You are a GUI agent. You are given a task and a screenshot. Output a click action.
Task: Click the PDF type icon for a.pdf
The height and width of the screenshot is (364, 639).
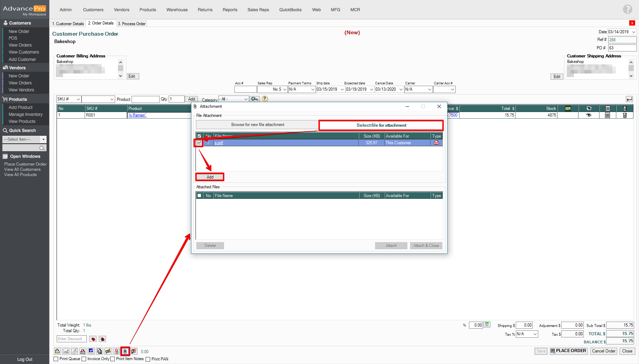click(436, 143)
